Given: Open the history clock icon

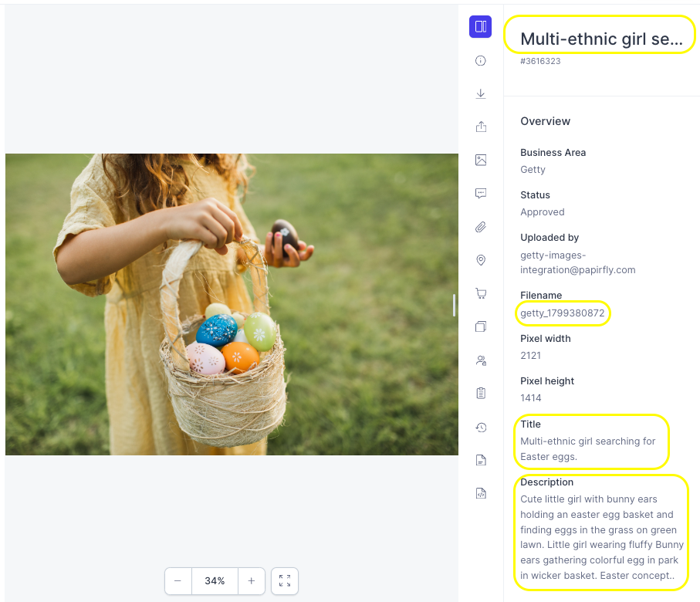Looking at the screenshot, I should tap(481, 428).
